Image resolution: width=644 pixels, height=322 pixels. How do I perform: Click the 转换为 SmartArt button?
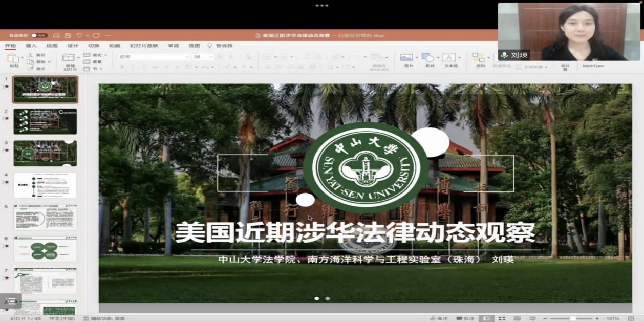(x=379, y=61)
